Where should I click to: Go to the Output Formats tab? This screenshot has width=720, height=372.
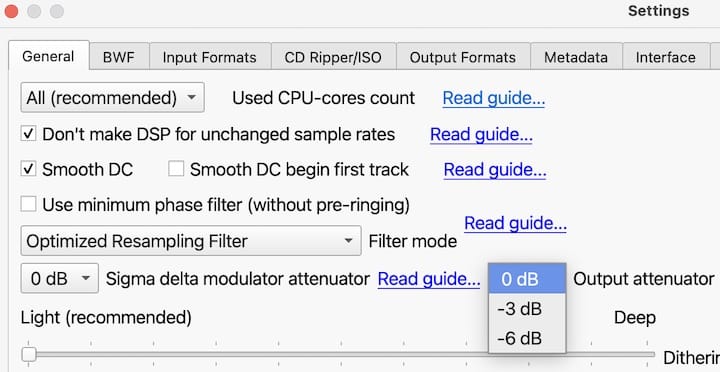pyautogui.click(x=462, y=57)
